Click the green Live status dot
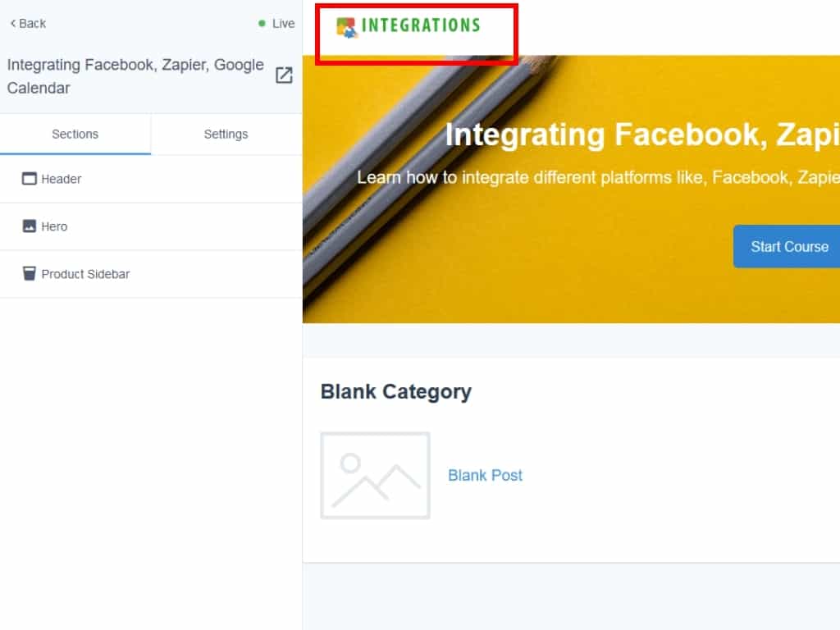840x630 pixels. coord(262,24)
